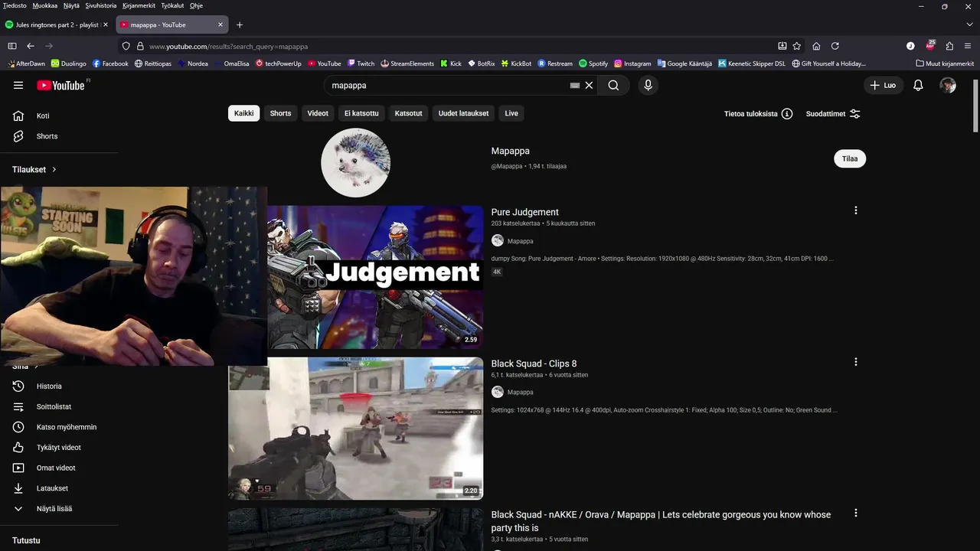This screenshot has height=551, width=980.
Task: Open the Mapappa channel name link
Action: click(x=510, y=151)
